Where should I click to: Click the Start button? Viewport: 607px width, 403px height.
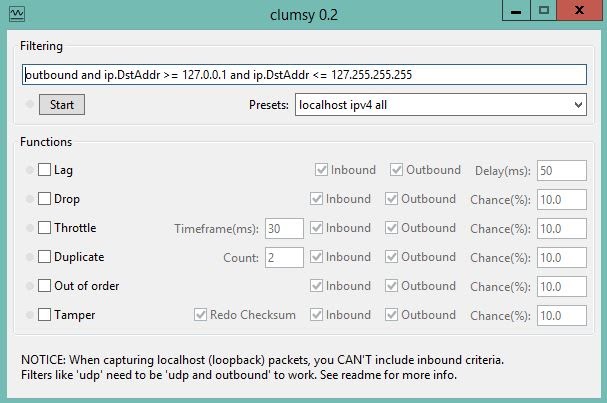[x=62, y=105]
